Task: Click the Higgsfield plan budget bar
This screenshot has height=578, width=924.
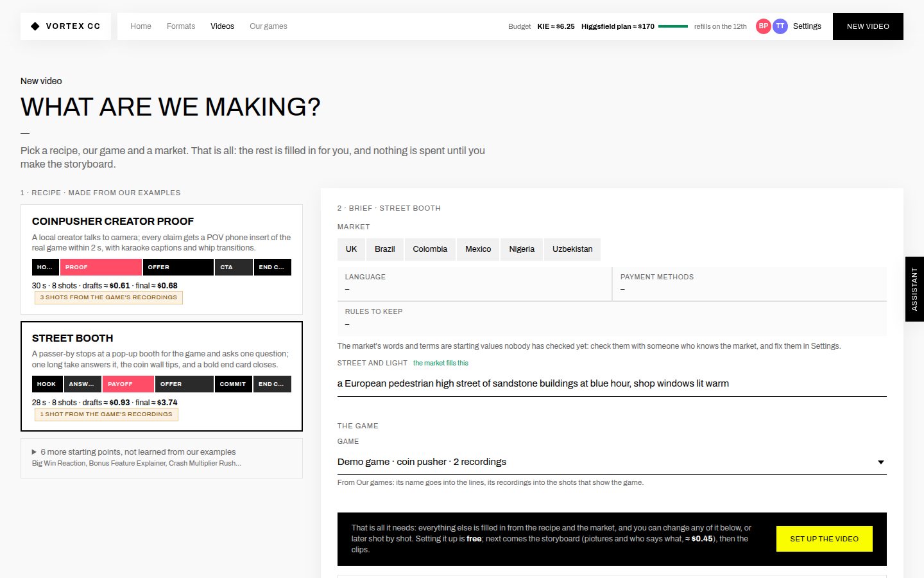Action: (x=673, y=26)
